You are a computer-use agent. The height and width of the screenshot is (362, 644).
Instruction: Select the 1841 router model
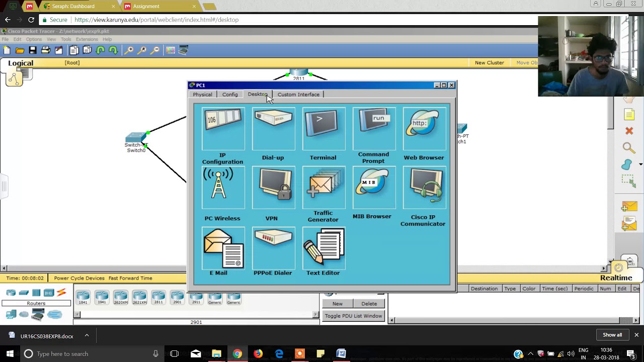83,298
